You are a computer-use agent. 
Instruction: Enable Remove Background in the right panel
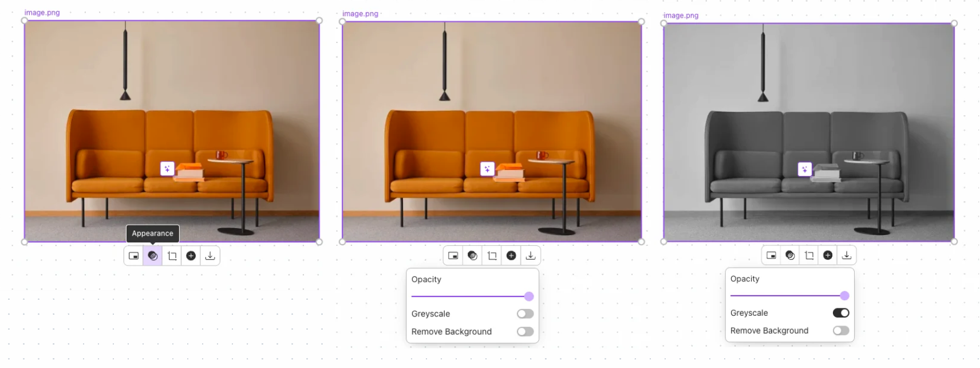(841, 330)
